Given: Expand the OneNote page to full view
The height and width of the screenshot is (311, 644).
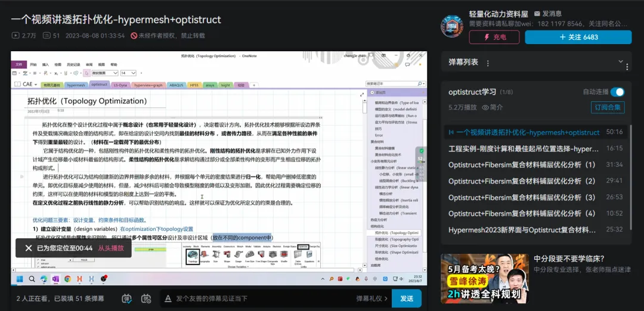Looking at the screenshot, I should click(362, 95).
